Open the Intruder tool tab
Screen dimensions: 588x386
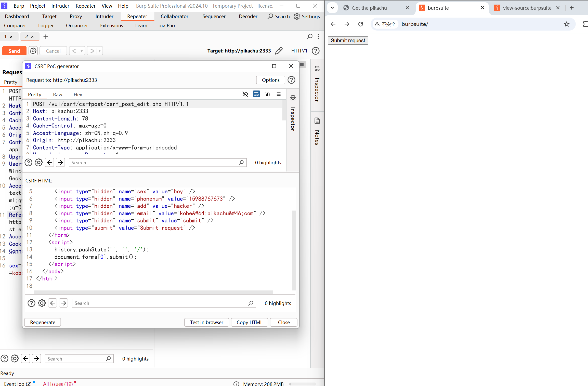(104, 16)
